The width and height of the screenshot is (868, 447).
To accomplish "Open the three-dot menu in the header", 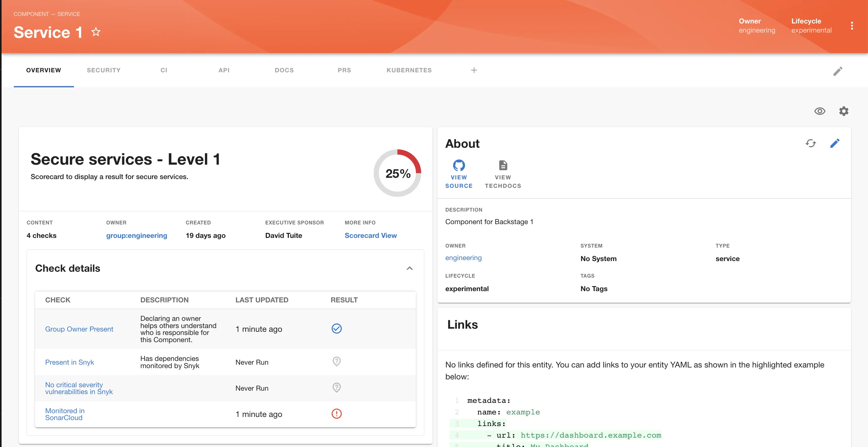I will pyautogui.click(x=851, y=26).
